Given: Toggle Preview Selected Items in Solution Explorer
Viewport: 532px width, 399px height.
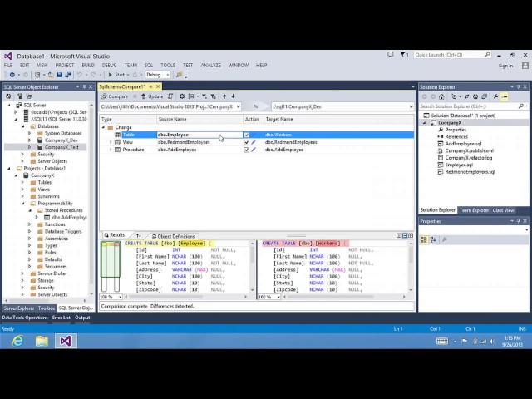Looking at the screenshot, I should 505,96.
